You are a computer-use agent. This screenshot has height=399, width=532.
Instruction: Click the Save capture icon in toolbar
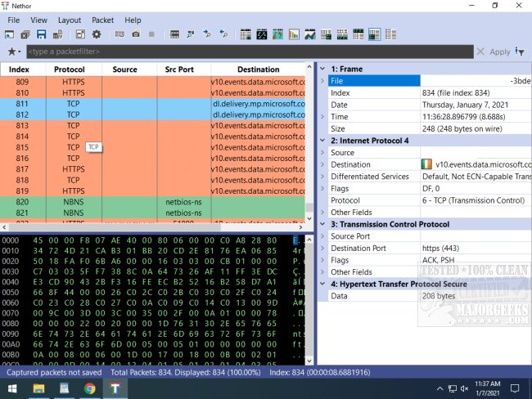(x=42, y=34)
